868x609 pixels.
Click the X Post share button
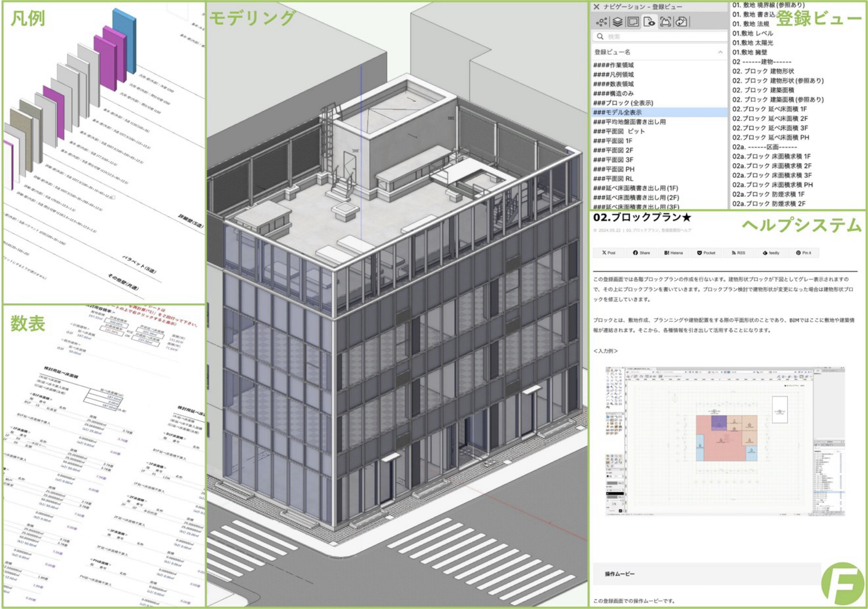[x=609, y=253]
